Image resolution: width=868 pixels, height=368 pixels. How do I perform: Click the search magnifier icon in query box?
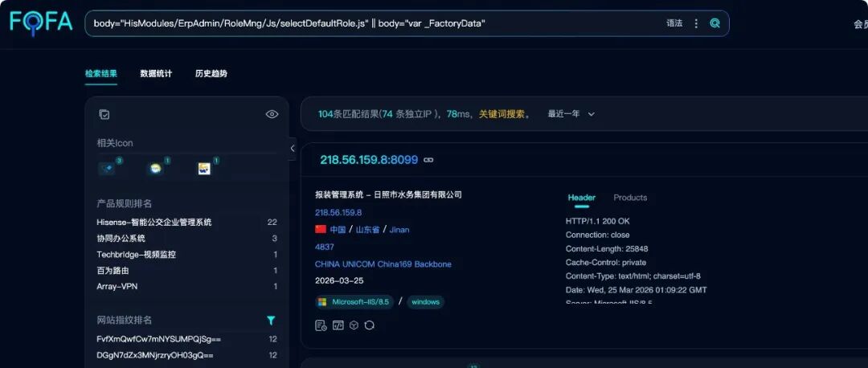[714, 23]
